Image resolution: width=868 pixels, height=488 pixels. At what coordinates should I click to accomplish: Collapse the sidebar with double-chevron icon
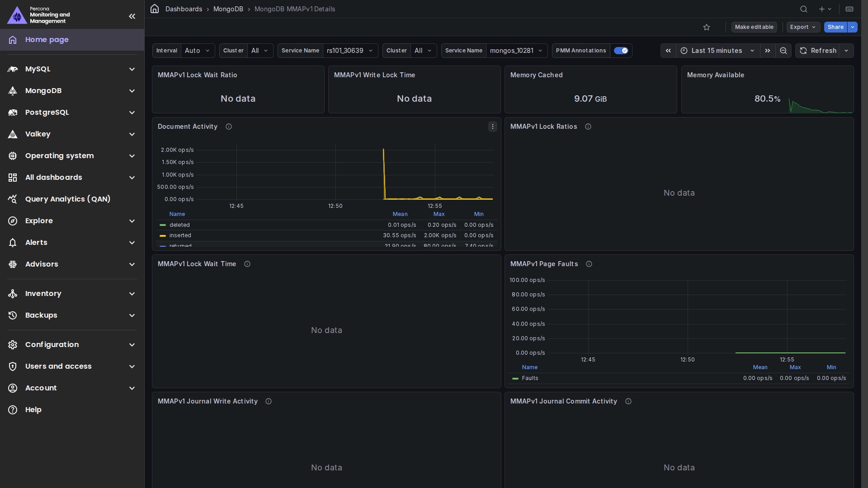click(x=132, y=16)
